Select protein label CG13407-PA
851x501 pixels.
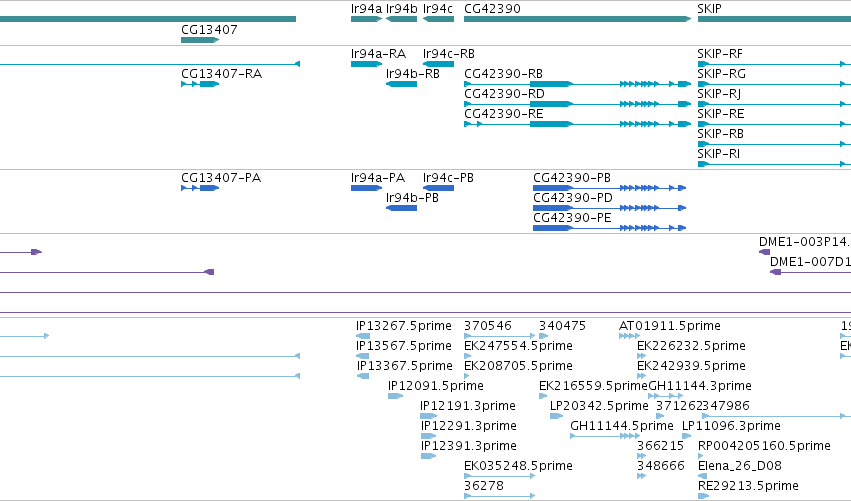(221, 178)
